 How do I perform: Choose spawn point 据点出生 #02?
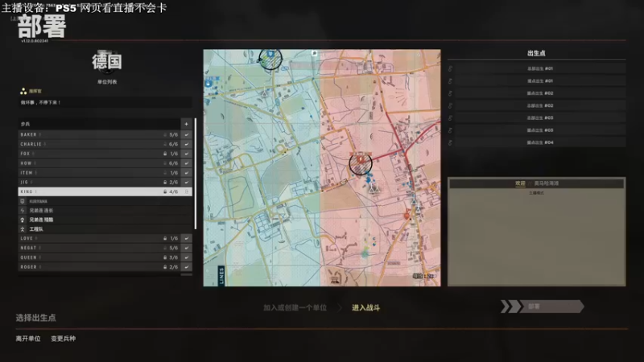click(x=539, y=93)
